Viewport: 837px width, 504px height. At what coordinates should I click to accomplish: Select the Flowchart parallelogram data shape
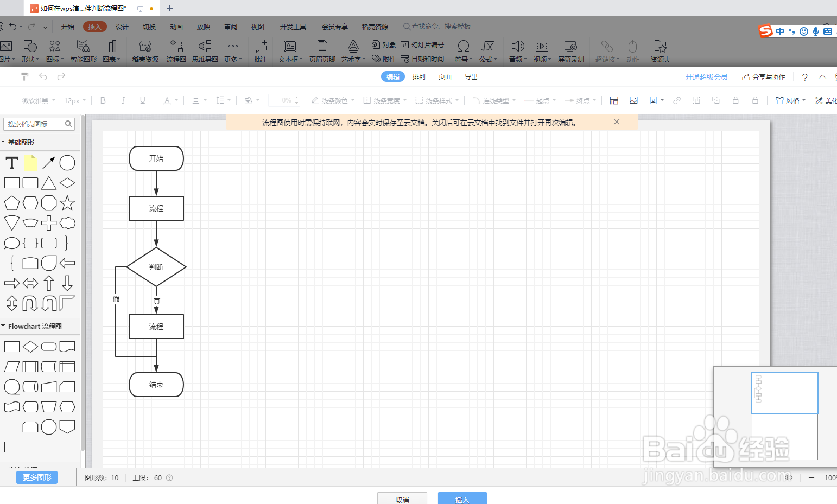point(12,367)
